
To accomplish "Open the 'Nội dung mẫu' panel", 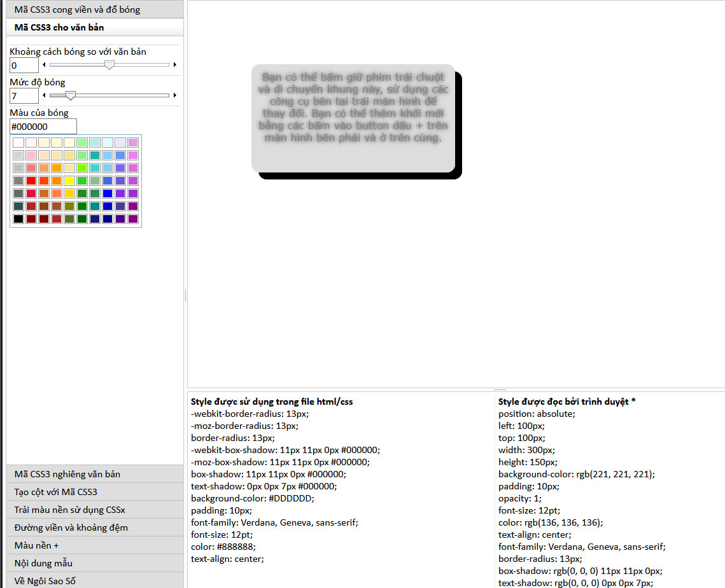I will click(95, 563).
